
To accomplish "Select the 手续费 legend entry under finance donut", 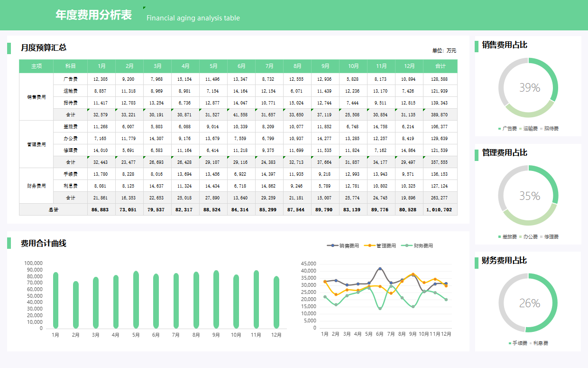I will click(x=517, y=343).
